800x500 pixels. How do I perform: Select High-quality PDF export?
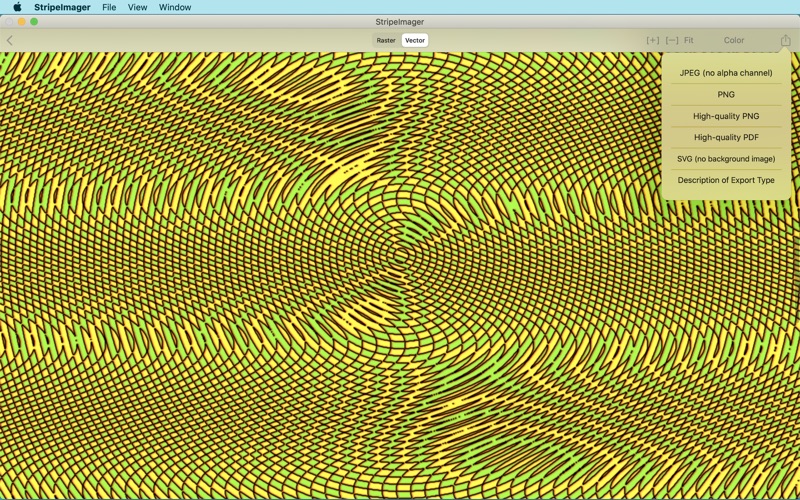point(726,137)
